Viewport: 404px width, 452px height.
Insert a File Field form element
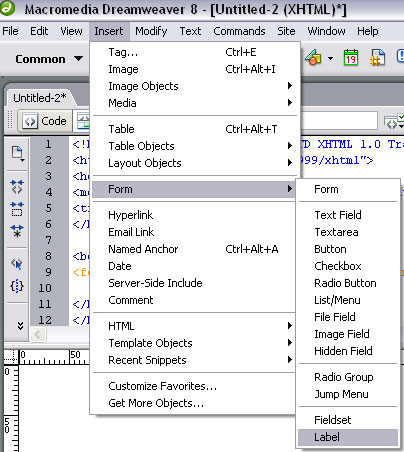point(348,317)
